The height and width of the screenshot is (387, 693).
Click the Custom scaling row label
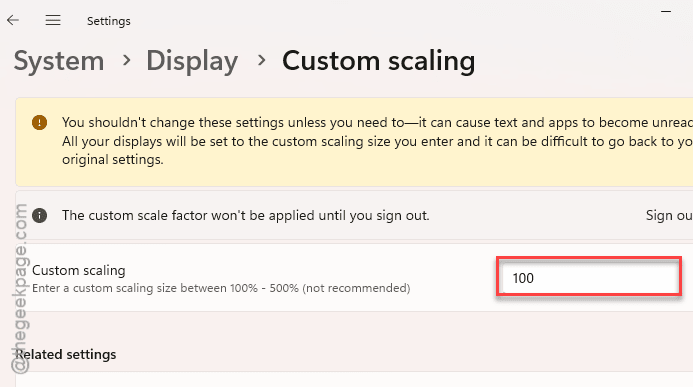pos(79,270)
